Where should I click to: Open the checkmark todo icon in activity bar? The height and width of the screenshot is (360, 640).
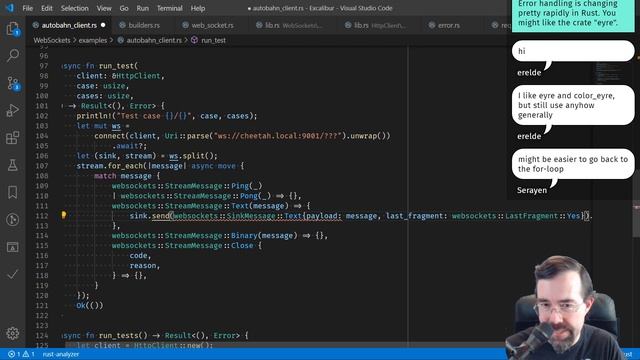click(x=13, y=274)
